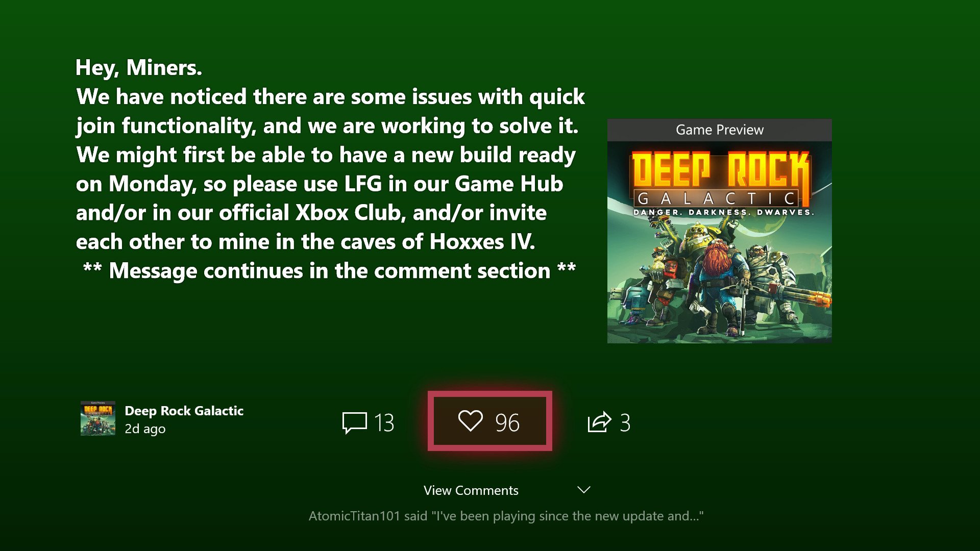Open comments via the speech bubble icon
The image size is (980, 551).
(x=354, y=422)
